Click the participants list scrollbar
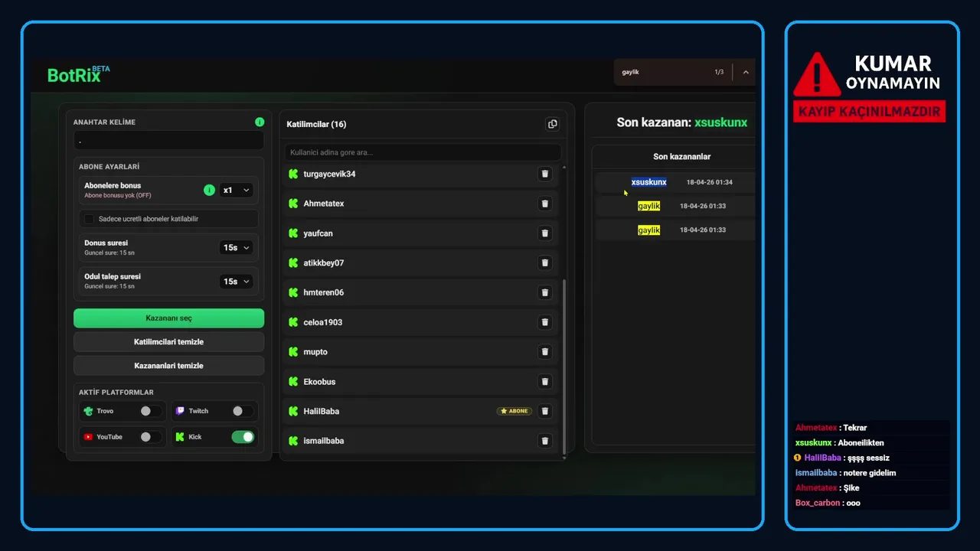Image resolution: width=980 pixels, height=551 pixels. 564,366
